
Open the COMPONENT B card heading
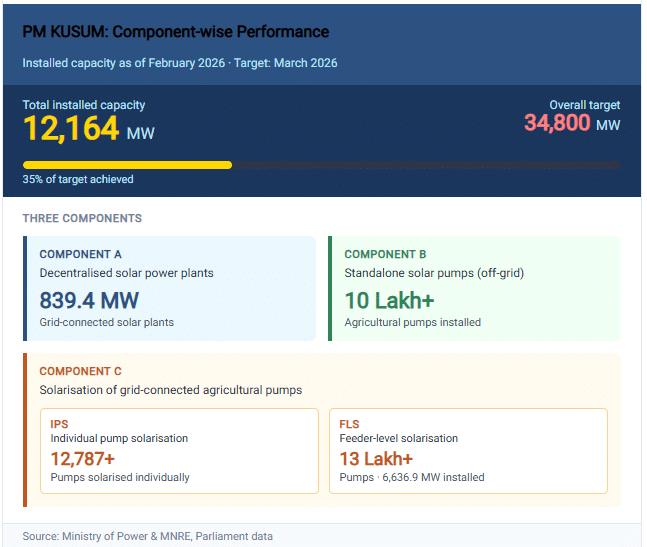click(x=386, y=255)
